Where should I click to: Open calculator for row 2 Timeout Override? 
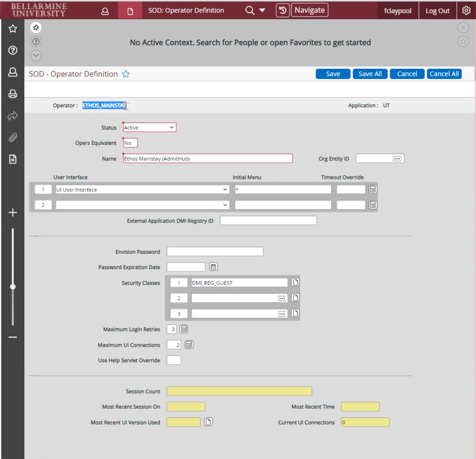pyautogui.click(x=373, y=205)
